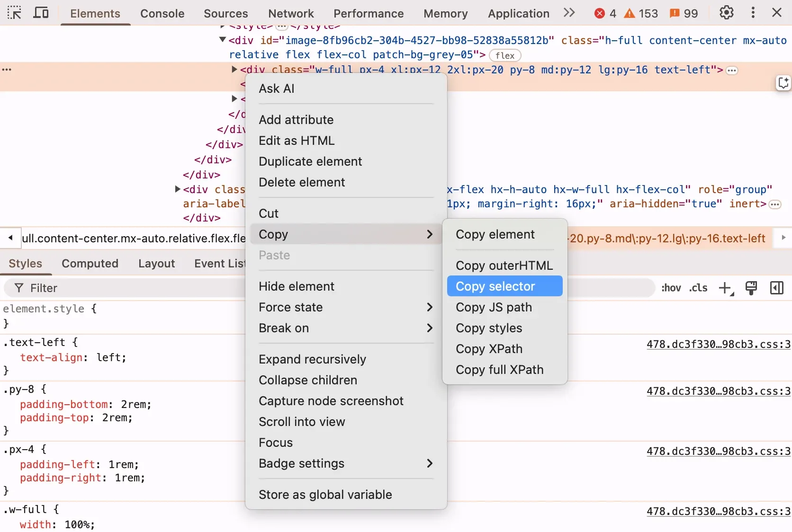Open the Badge settings submenu
The image size is (792, 532).
(346, 463)
